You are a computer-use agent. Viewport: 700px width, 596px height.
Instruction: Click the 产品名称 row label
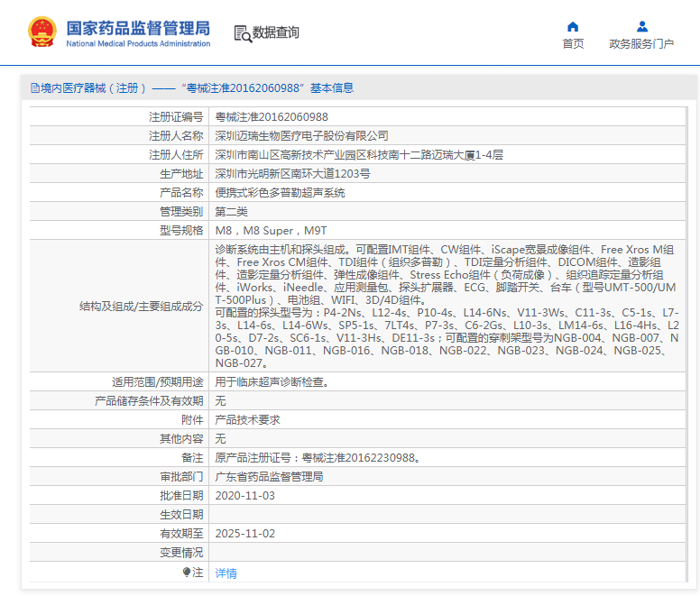click(x=181, y=193)
